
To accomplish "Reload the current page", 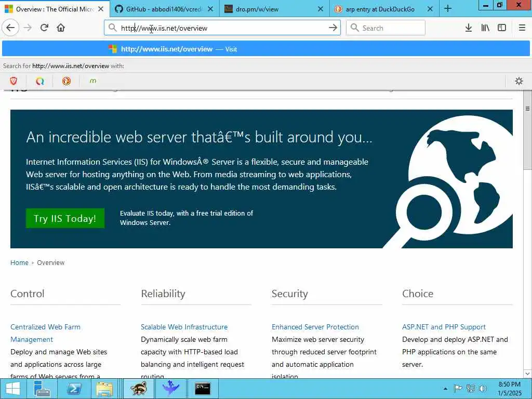I will tap(44, 28).
